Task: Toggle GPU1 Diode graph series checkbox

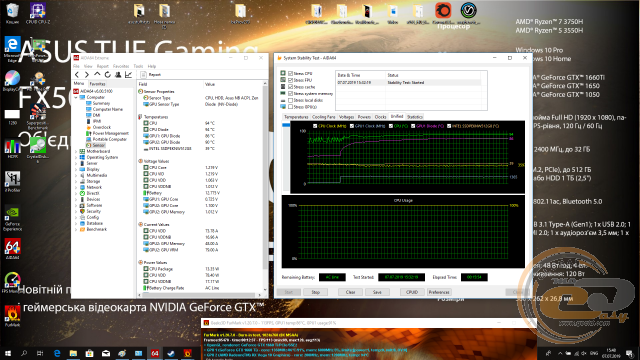Action: pos(413,126)
